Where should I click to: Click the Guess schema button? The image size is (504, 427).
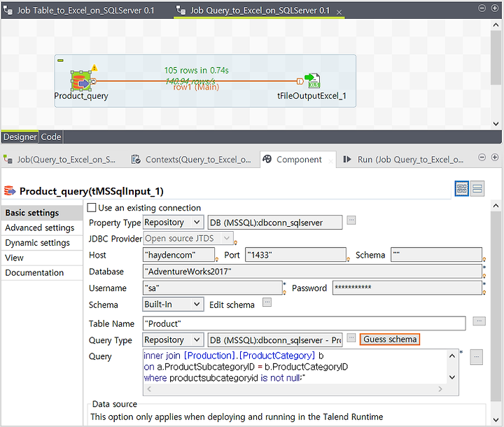click(390, 339)
